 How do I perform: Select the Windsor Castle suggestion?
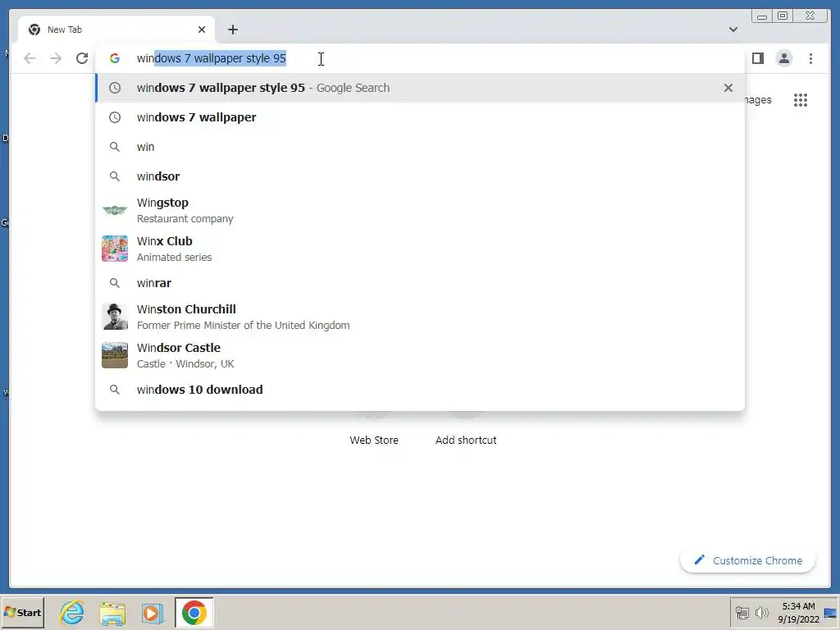tap(419, 356)
